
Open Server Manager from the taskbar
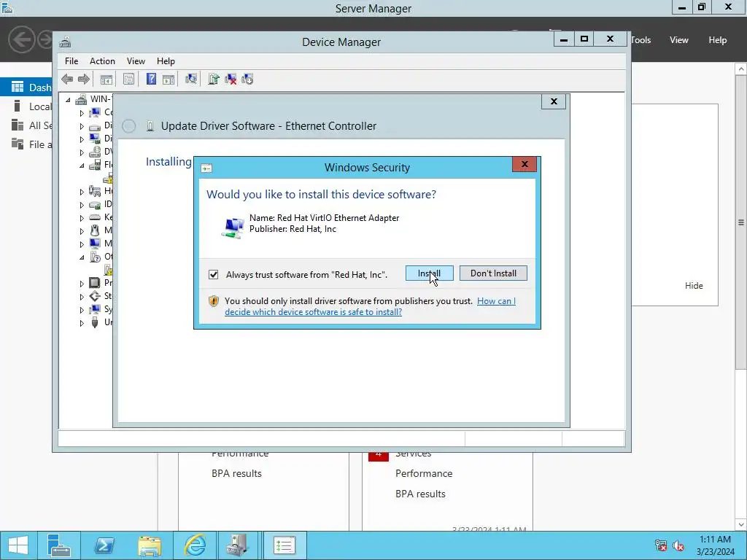(58, 545)
